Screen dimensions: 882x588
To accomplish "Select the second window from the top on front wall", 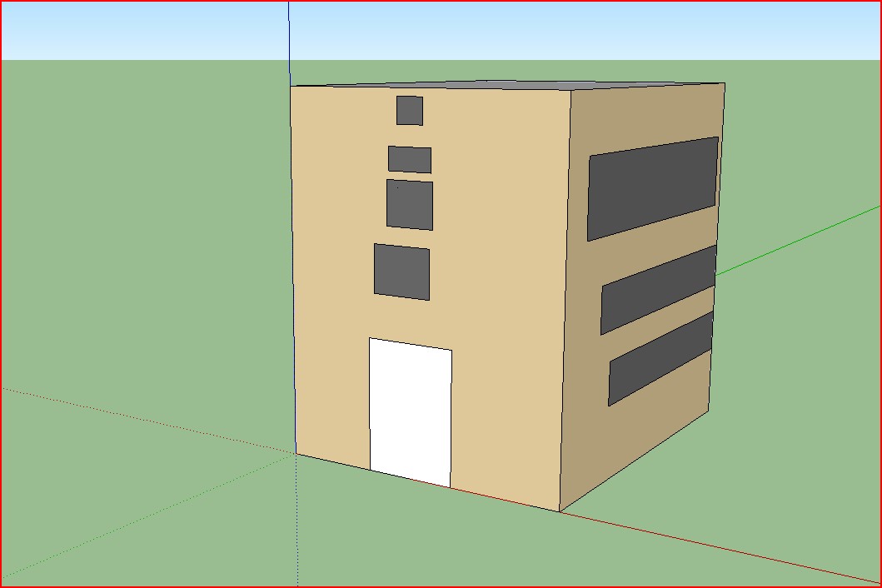I will [410, 159].
